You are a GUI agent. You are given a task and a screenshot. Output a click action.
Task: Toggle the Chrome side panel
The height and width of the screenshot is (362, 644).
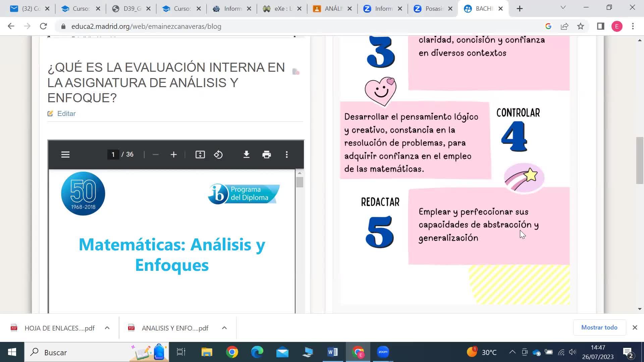tap(600, 26)
